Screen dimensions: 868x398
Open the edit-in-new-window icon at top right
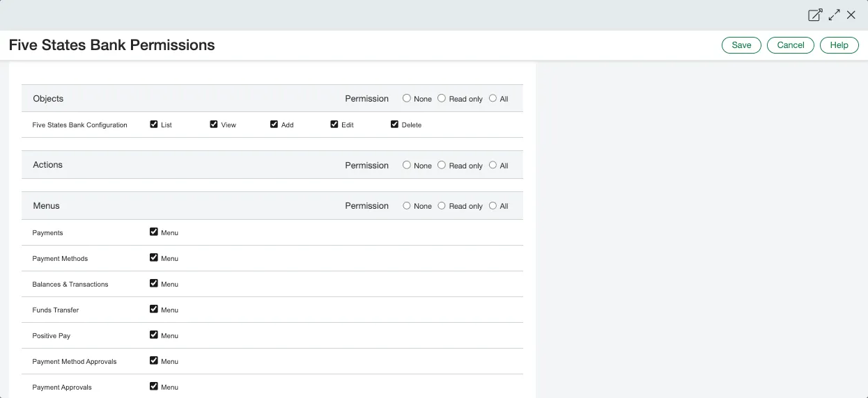coord(815,15)
